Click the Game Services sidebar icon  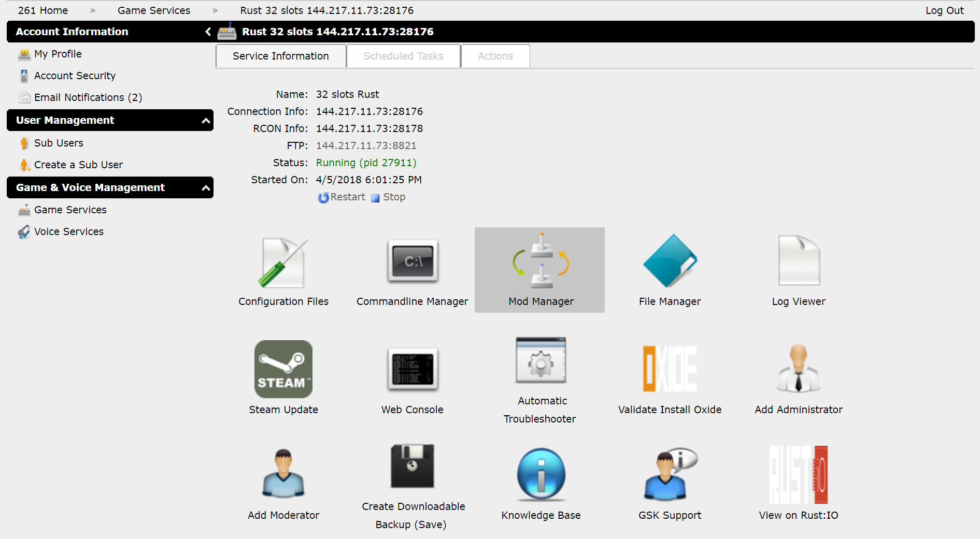[24, 210]
